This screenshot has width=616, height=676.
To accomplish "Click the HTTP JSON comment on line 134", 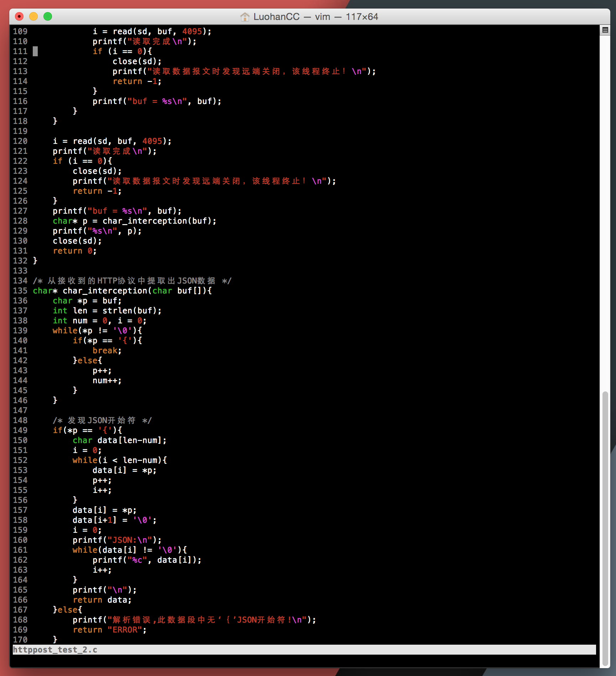I will pos(132,281).
